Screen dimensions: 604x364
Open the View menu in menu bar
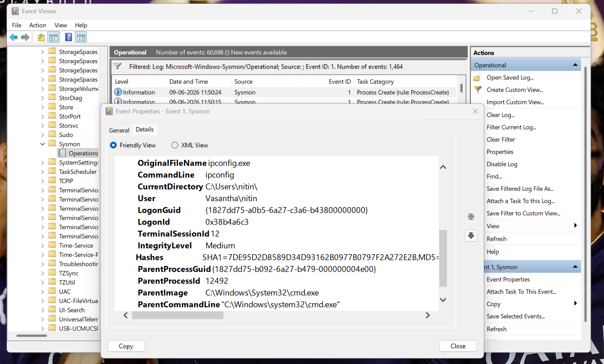click(60, 25)
